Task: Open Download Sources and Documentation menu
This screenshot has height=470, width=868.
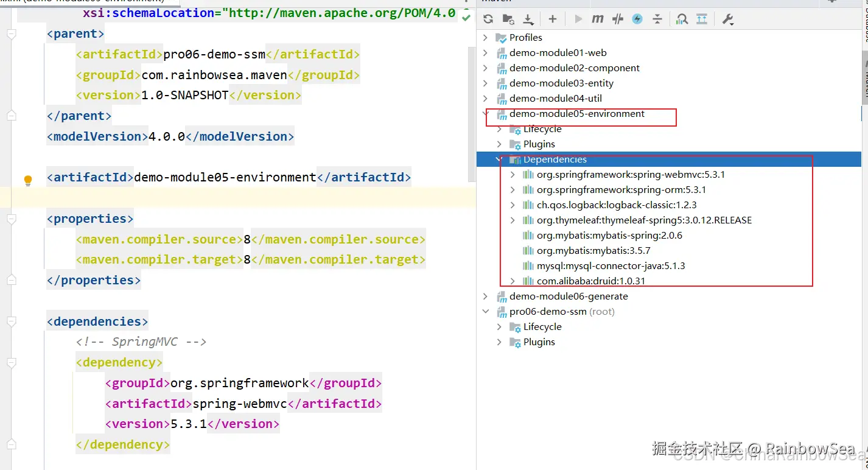Action: pos(528,19)
